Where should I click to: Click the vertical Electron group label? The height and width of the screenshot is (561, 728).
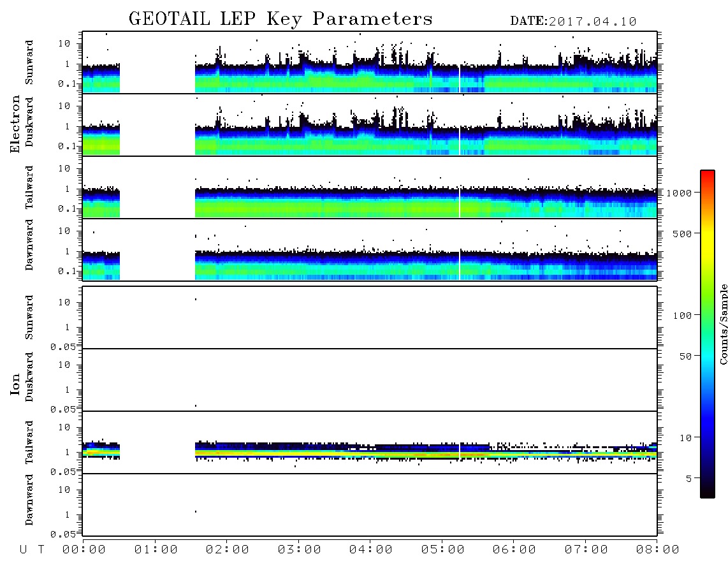15,124
